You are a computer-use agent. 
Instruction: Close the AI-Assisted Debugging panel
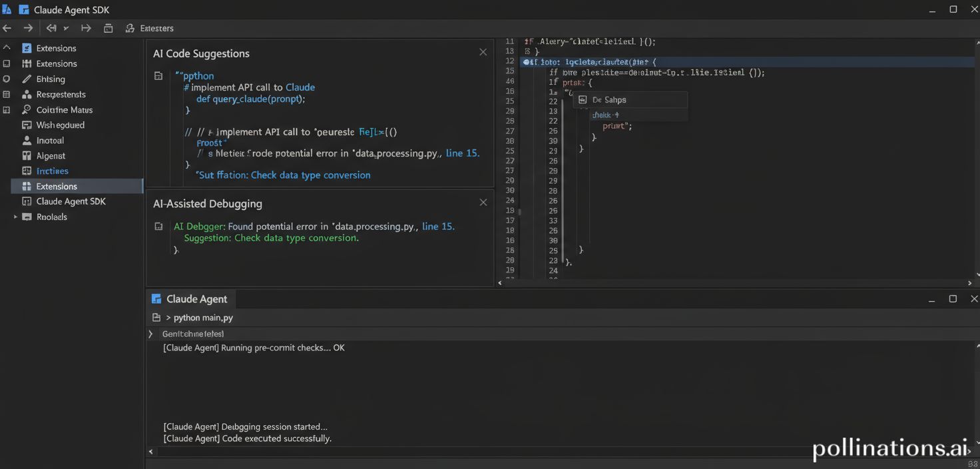(x=483, y=203)
